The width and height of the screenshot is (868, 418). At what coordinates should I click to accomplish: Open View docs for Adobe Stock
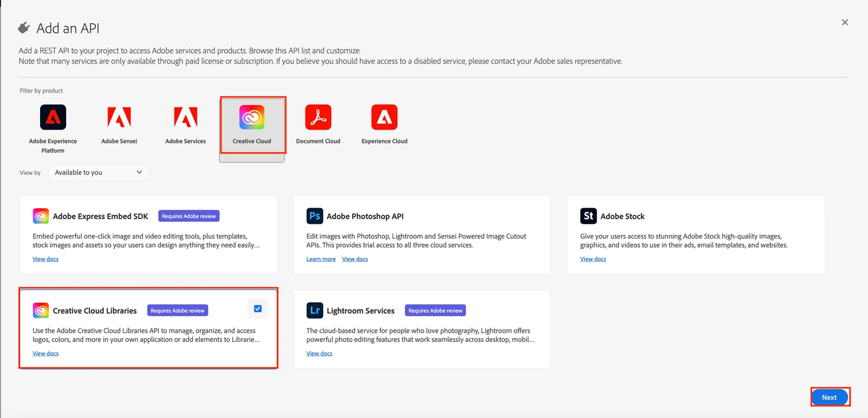593,259
